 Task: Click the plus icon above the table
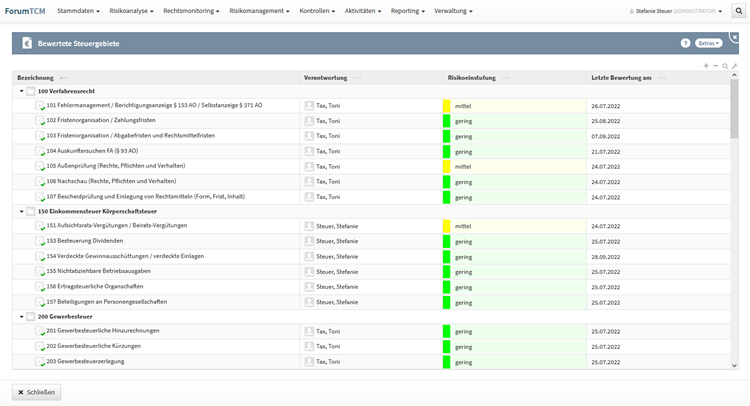coord(706,66)
